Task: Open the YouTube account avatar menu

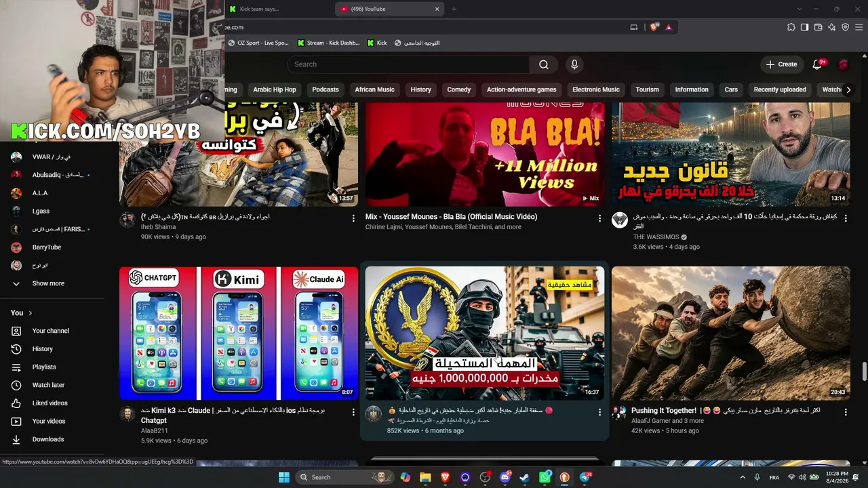Action: [844, 64]
